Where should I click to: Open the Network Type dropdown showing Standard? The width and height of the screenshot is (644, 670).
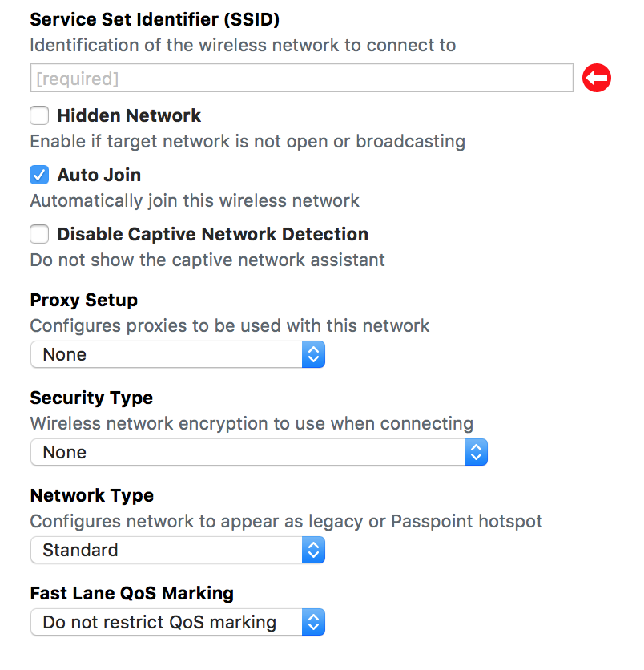point(167,550)
